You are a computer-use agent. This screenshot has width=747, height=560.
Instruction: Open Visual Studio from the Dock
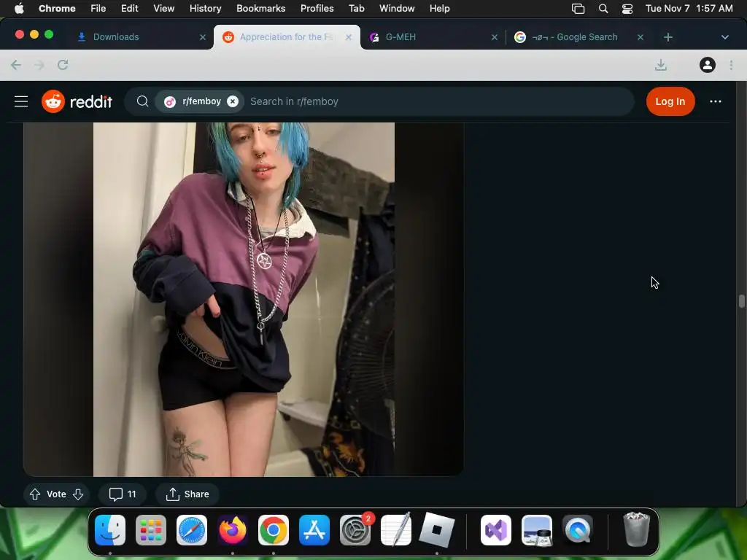(x=496, y=530)
